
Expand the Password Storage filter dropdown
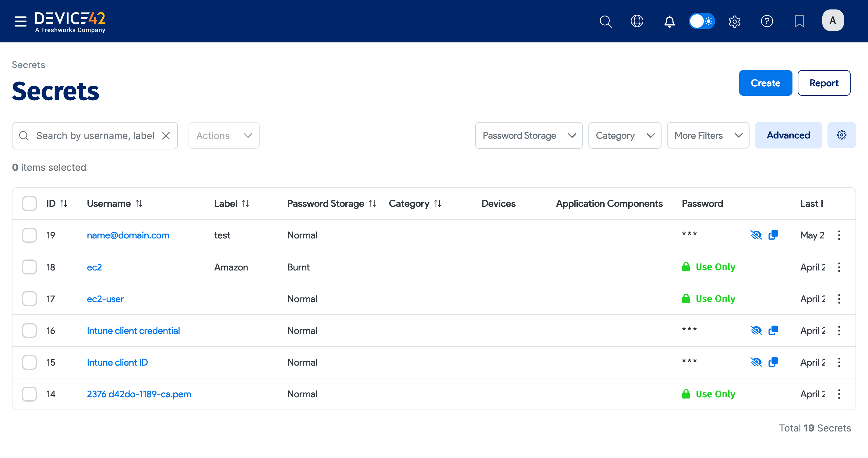(528, 136)
